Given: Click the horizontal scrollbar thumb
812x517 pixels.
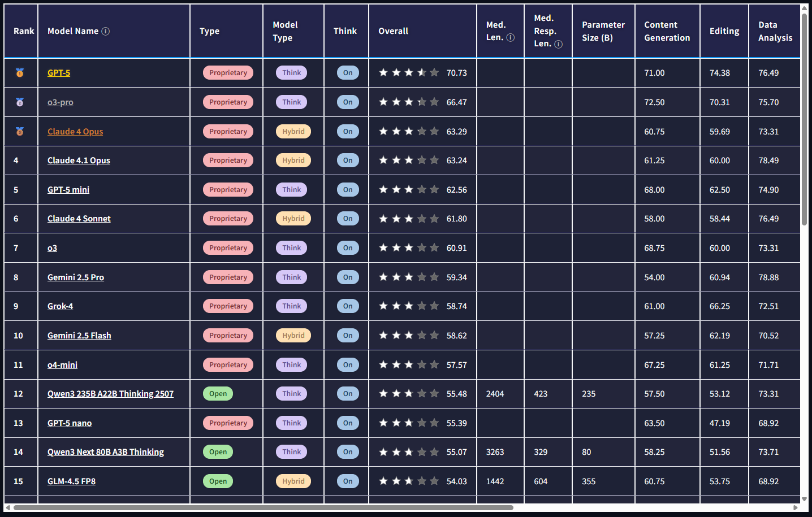Looking at the screenshot, I should click(264, 507).
